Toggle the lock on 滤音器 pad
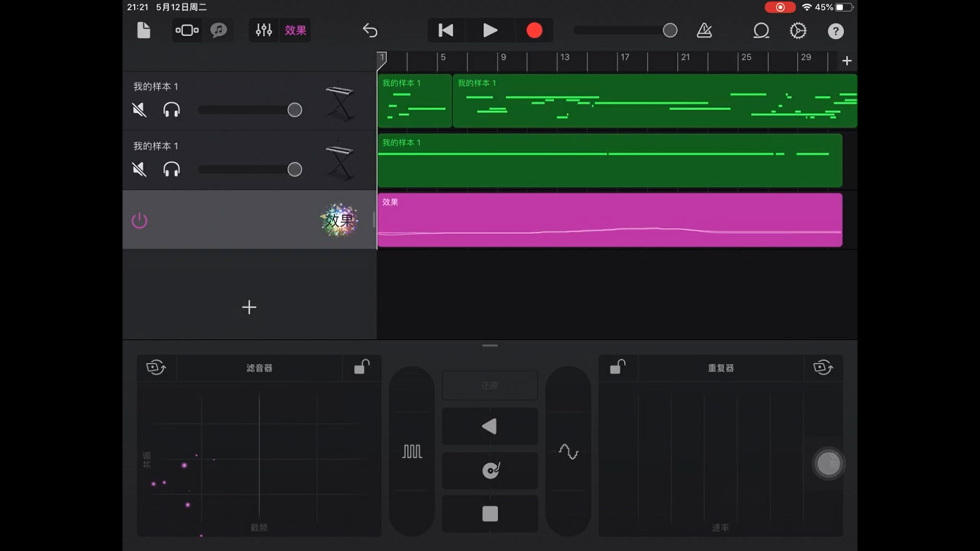The width and height of the screenshot is (980, 551). pyautogui.click(x=362, y=367)
